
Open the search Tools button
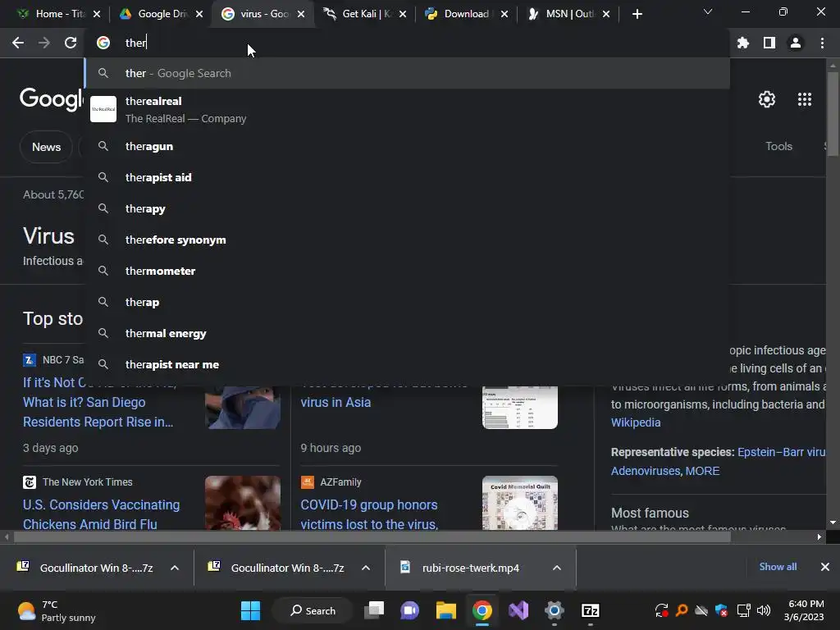pos(778,146)
